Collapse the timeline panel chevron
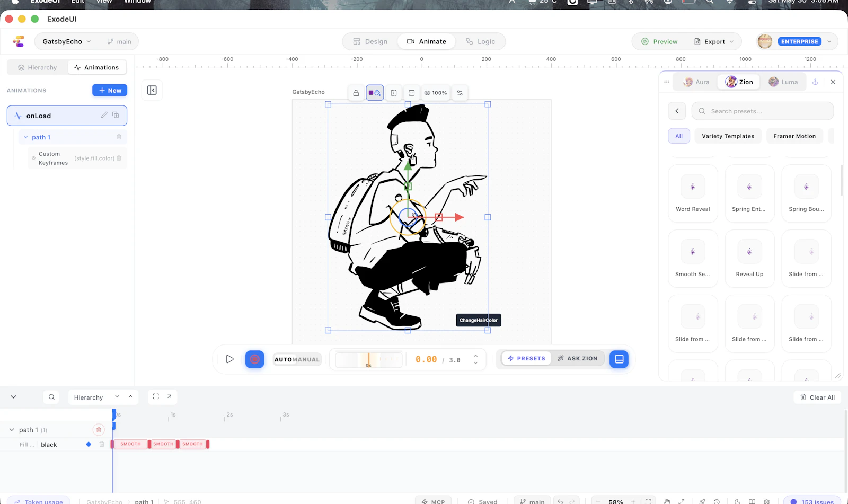This screenshot has width=848, height=504. (13, 397)
